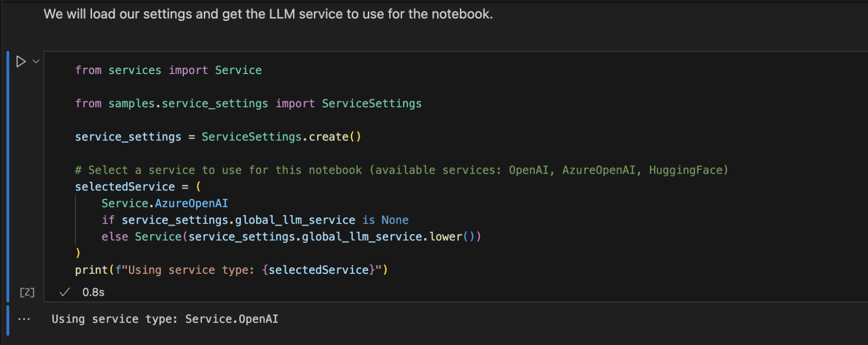
Task: Click the output text 'Using service type: Service.OpenAI'
Action: pos(164,319)
